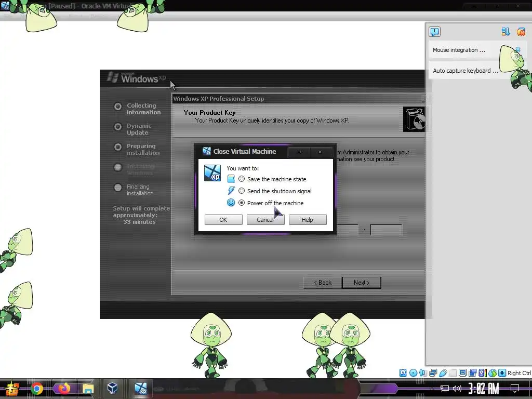This screenshot has height=399, width=532.
Task: Click the CPU virtualization V status icon
Action: coord(482,373)
